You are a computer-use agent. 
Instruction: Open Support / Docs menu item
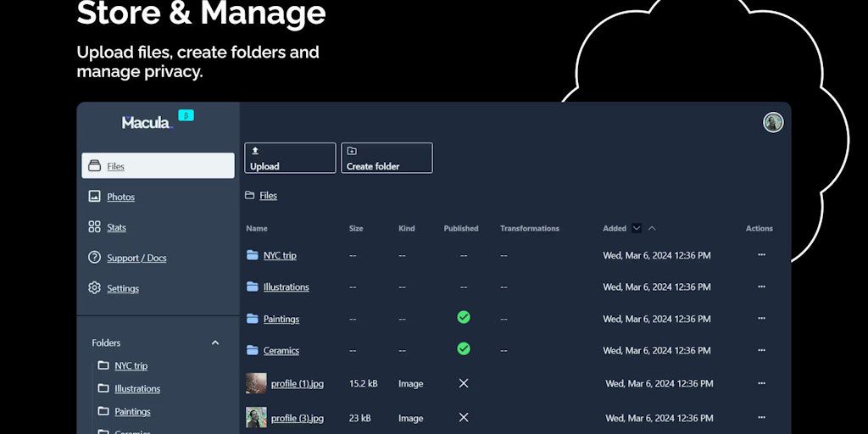point(136,258)
